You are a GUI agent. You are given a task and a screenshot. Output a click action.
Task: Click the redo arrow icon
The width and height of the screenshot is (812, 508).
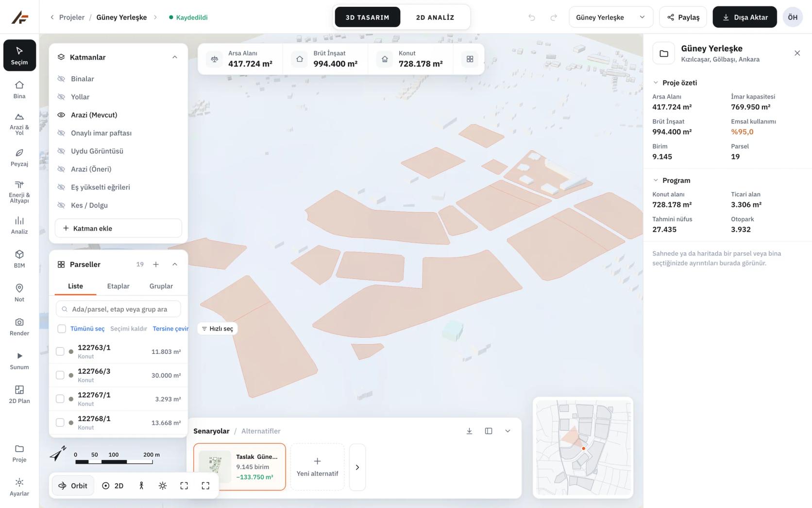pos(554,18)
